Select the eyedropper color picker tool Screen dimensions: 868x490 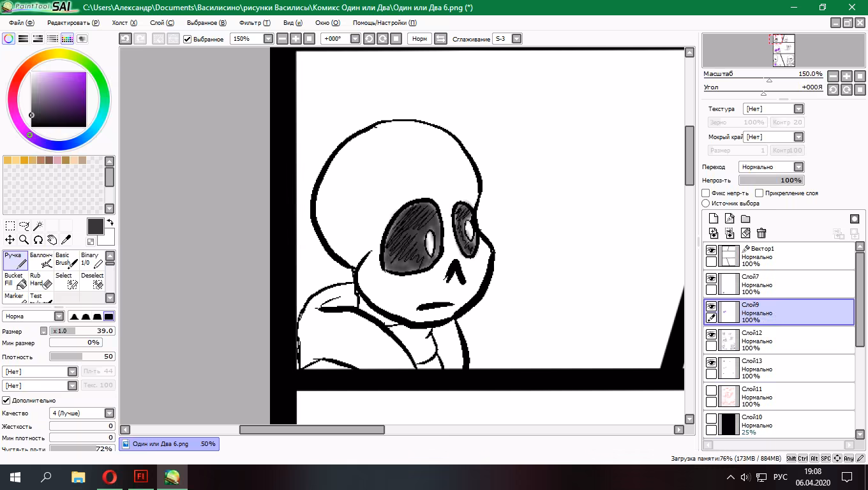pyautogui.click(x=66, y=240)
